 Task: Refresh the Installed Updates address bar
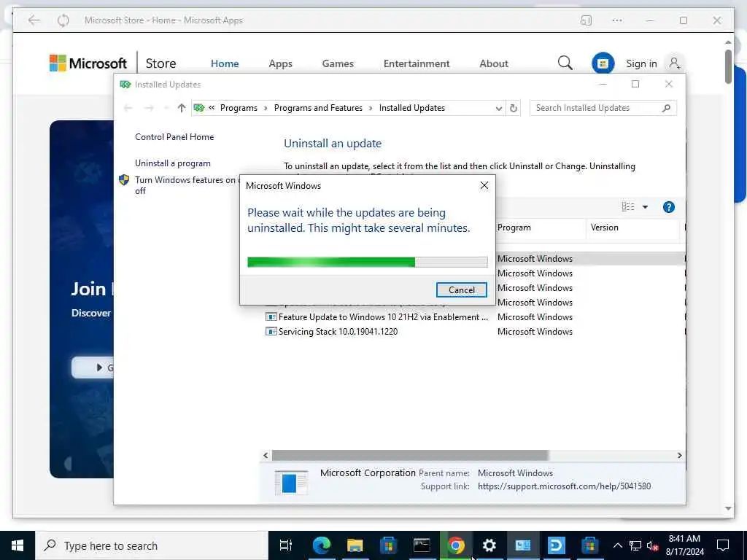pyautogui.click(x=513, y=108)
